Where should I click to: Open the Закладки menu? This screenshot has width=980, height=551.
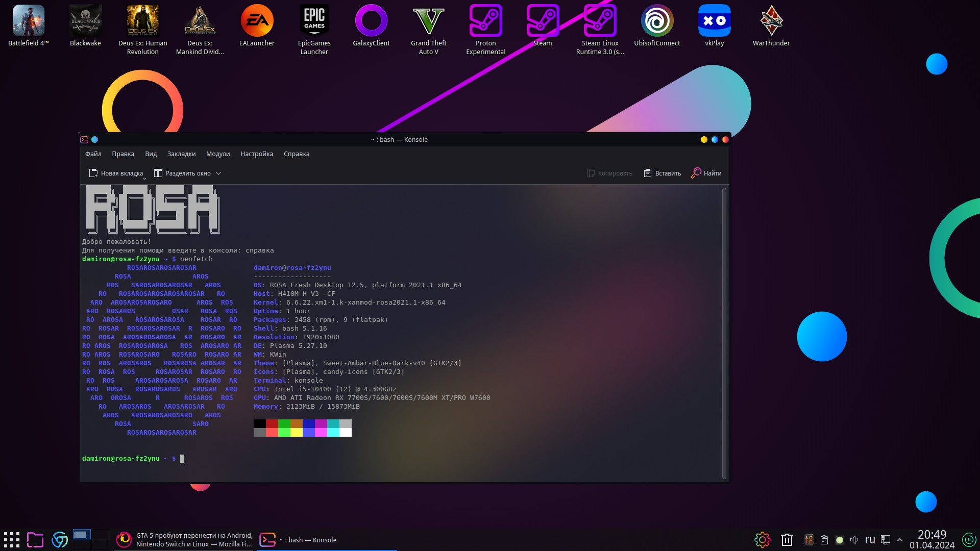click(x=182, y=154)
